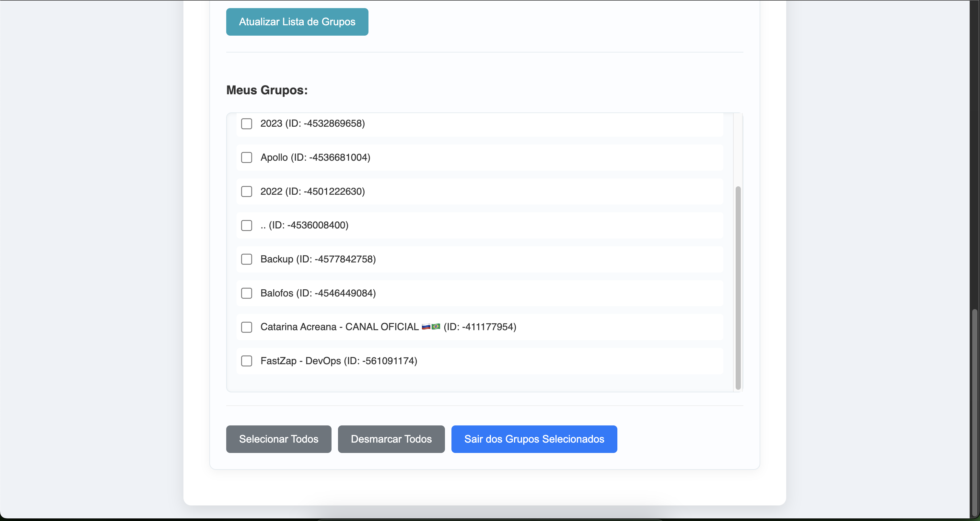The image size is (980, 521).
Task: Tick the FastZap - DevOps checkbox
Action: click(247, 361)
